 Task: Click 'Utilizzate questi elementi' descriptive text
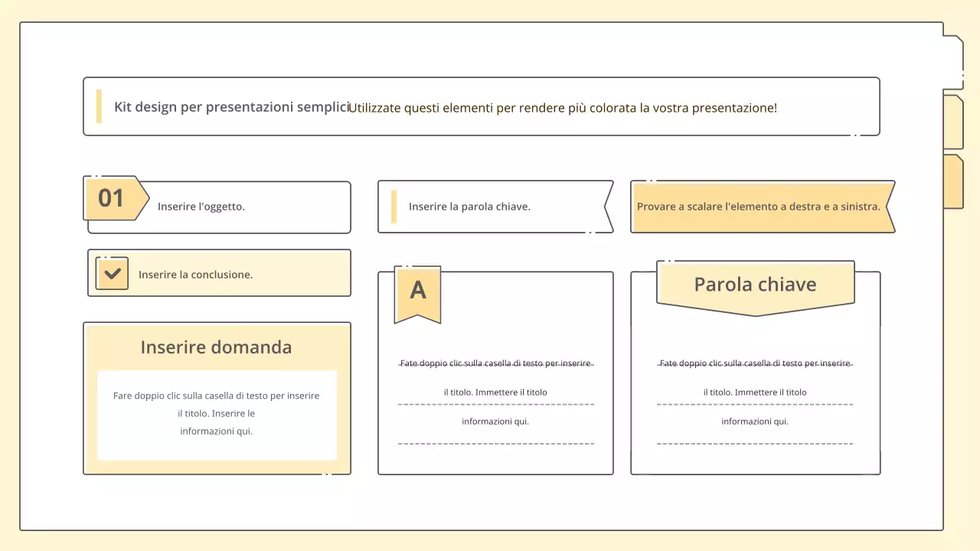tap(563, 108)
